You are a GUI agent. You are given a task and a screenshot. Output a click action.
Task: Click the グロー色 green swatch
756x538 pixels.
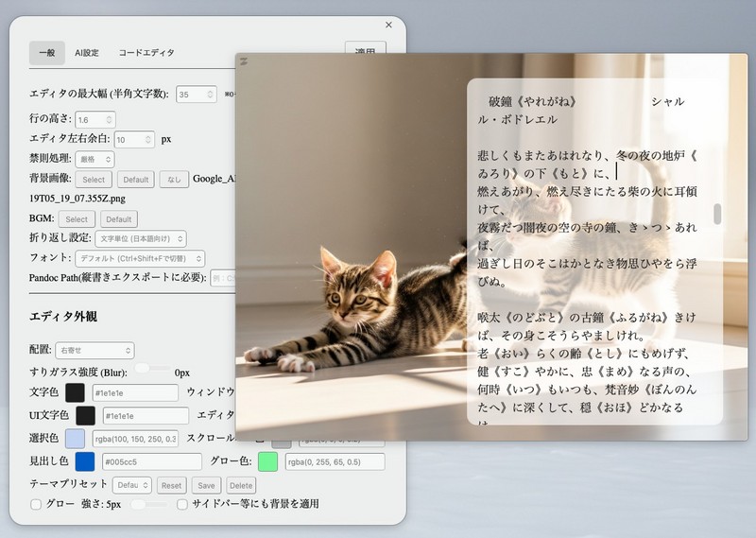tap(267, 461)
